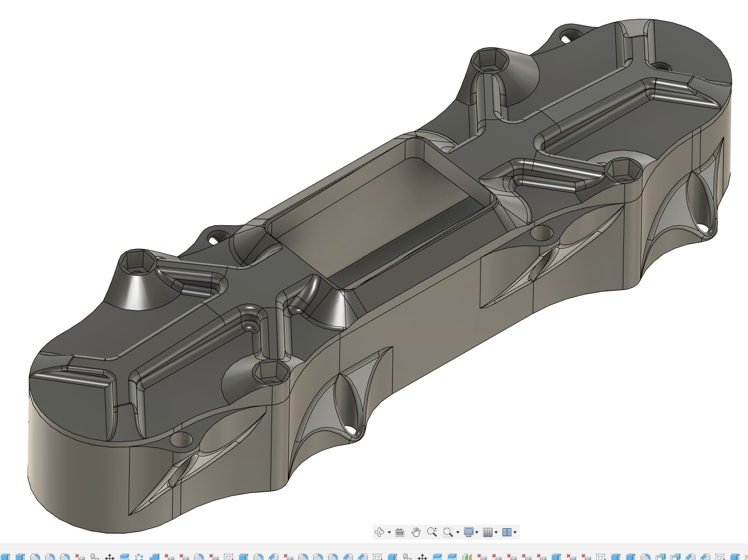
Task: Click the Viewports layout icon
Action: coord(506,532)
